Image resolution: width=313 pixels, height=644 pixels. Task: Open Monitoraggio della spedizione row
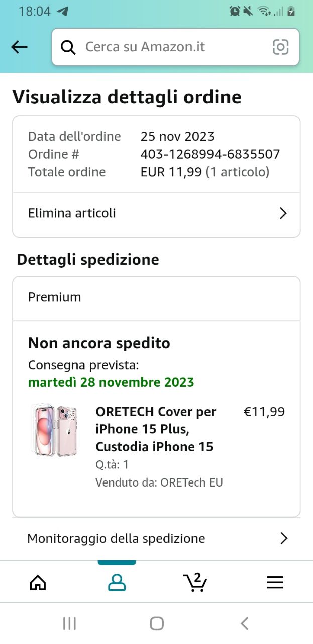(x=156, y=539)
